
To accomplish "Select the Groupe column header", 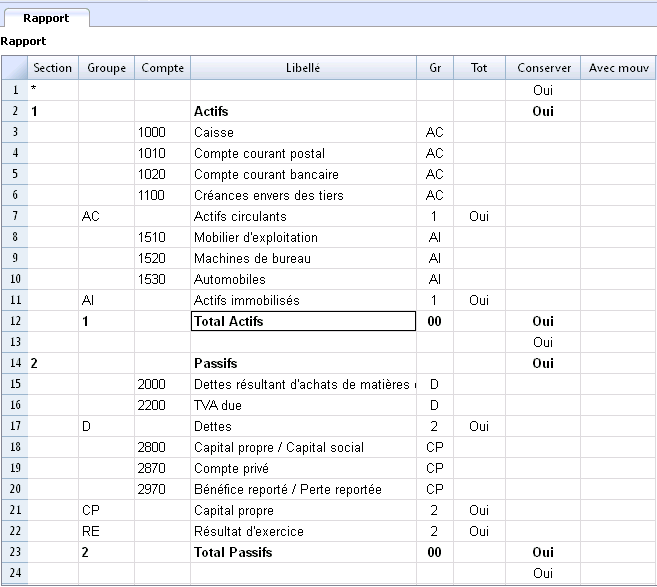I will pyautogui.click(x=106, y=68).
